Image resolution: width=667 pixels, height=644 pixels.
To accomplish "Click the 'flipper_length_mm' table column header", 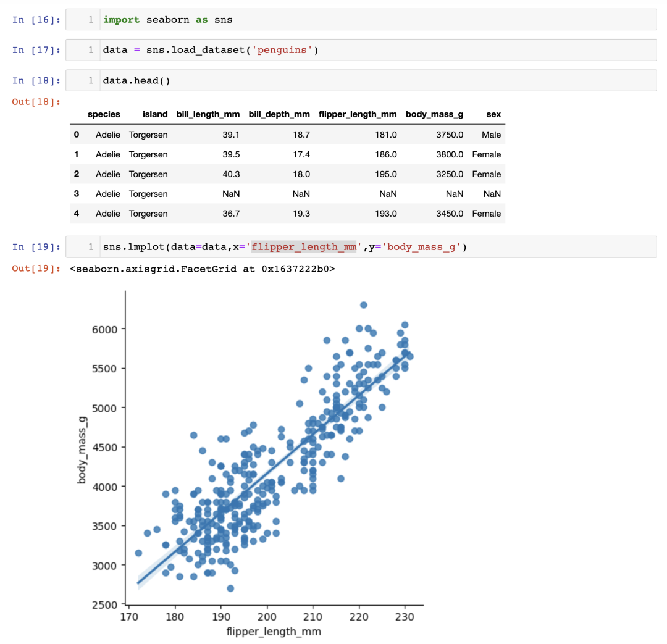I will pyautogui.click(x=358, y=114).
